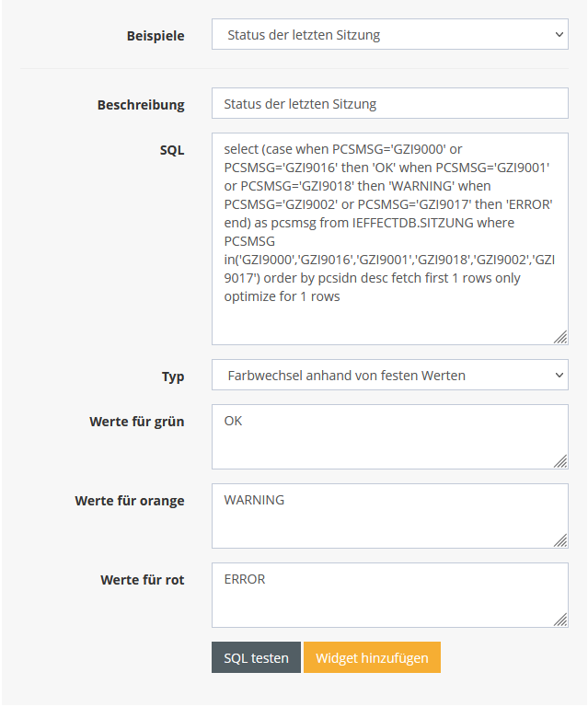The height and width of the screenshot is (707, 588).
Task: Expand the Typ dropdown list
Action: tap(389, 376)
